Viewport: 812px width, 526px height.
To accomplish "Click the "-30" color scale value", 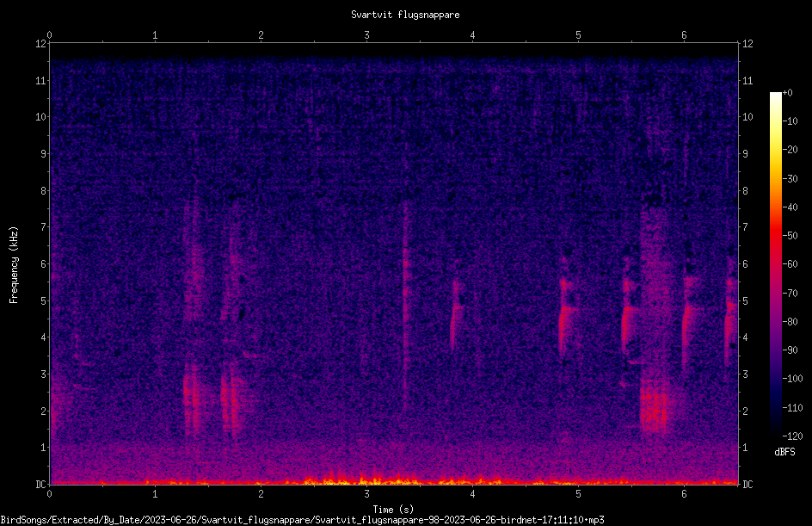I will tap(790, 179).
